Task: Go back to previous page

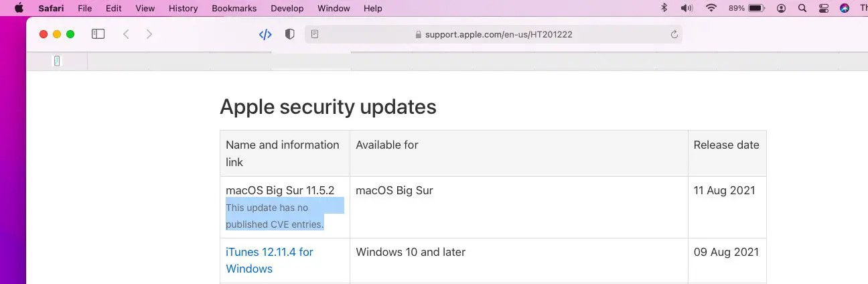Action: (x=126, y=34)
